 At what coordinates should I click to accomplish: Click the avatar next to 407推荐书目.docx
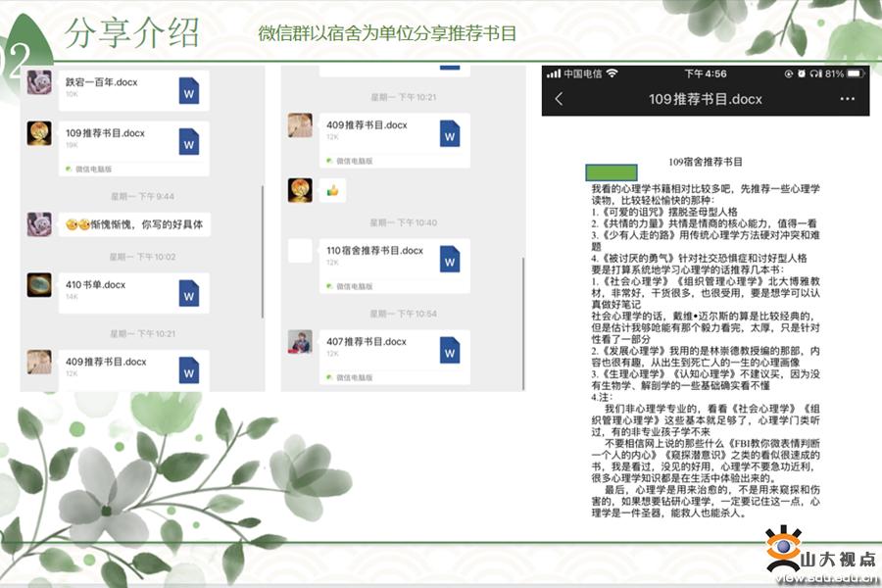(x=300, y=342)
